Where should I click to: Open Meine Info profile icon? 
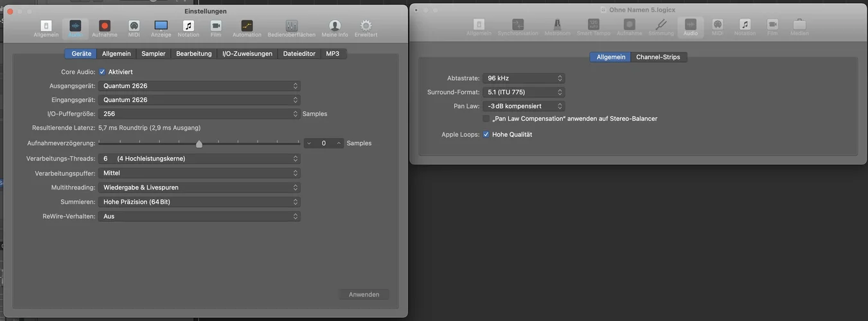click(335, 28)
